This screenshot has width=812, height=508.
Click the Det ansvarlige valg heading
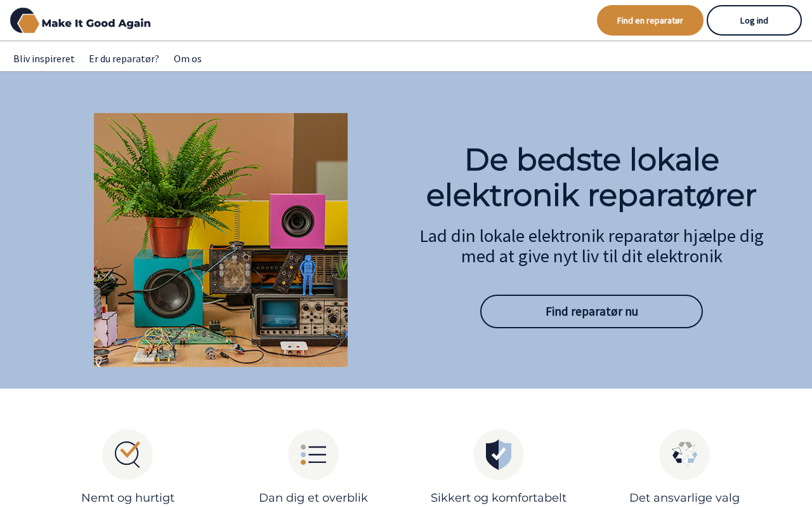point(684,498)
